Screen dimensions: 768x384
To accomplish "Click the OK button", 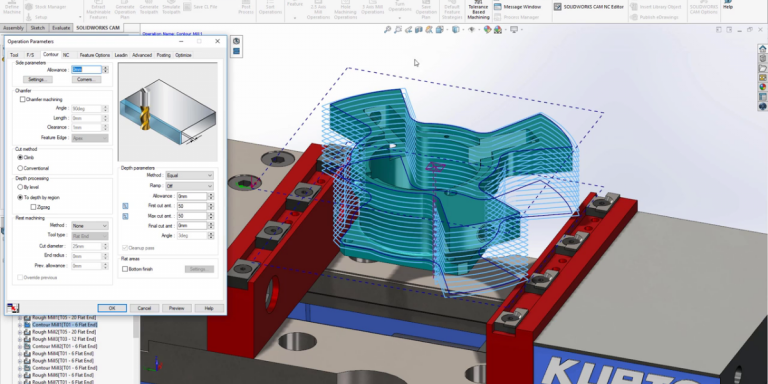I will [112, 308].
